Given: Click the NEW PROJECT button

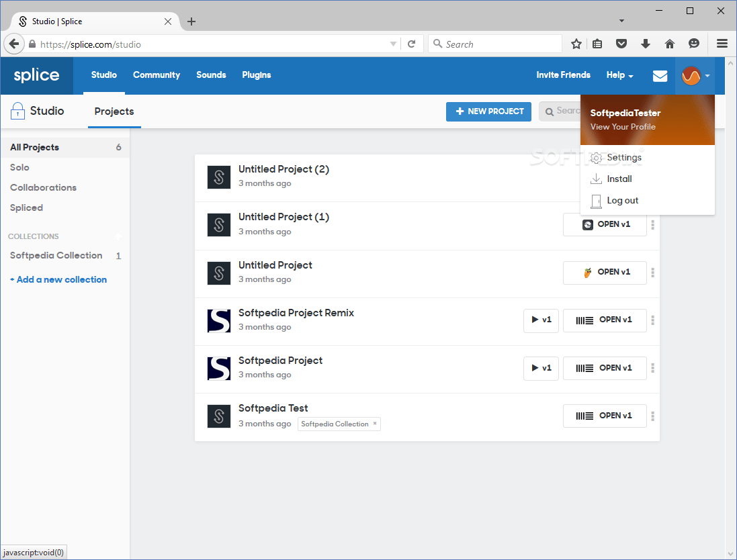Looking at the screenshot, I should pos(488,111).
